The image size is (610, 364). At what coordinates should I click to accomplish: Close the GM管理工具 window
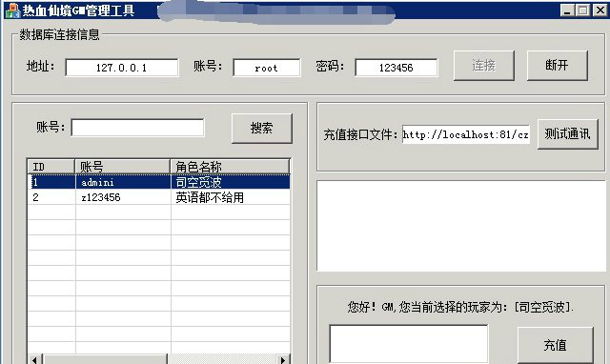pos(600,10)
